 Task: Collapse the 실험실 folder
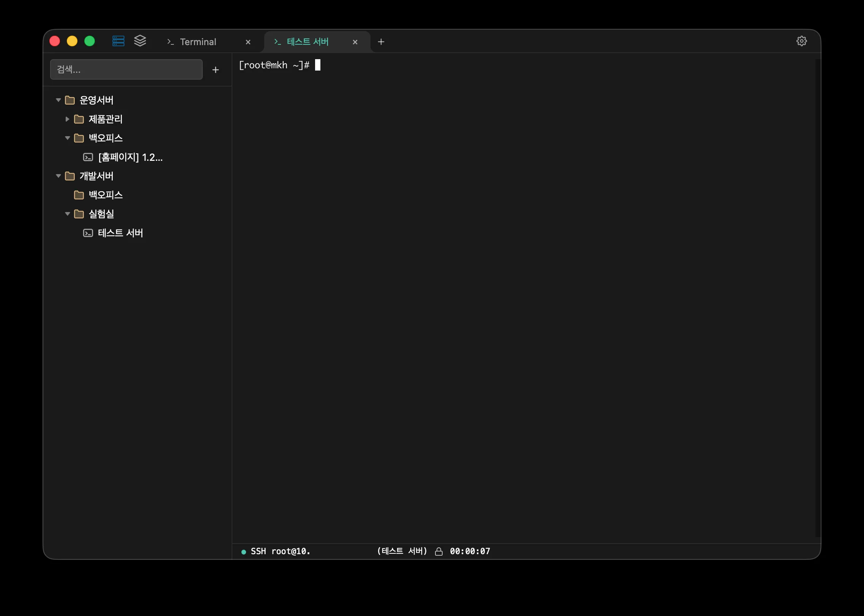click(x=68, y=214)
